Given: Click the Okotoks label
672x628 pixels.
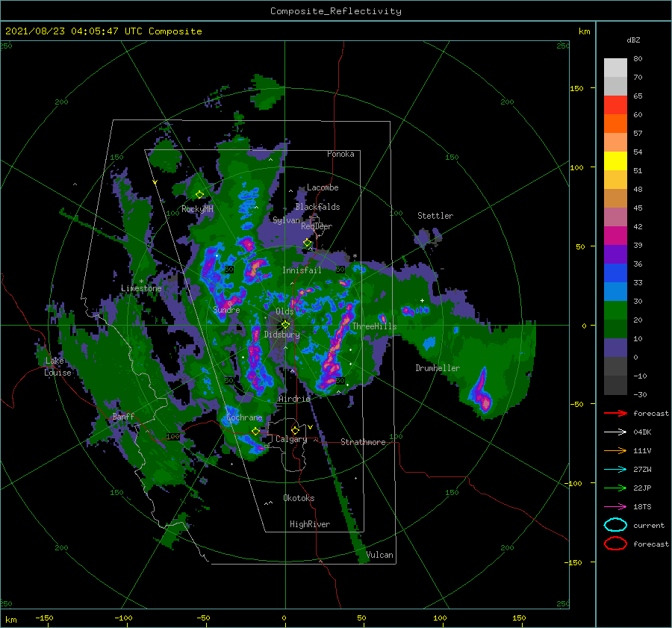Looking at the screenshot, I should click(299, 498).
